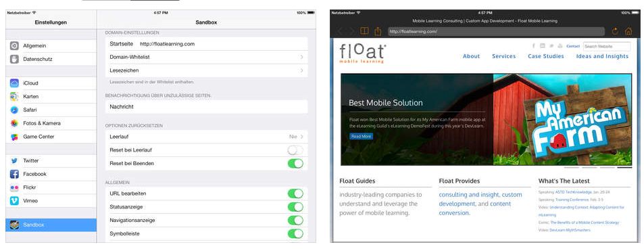Open the Lesezeichen row chevron
This screenshot has width=644, height=249.
(x=301, y=70)
